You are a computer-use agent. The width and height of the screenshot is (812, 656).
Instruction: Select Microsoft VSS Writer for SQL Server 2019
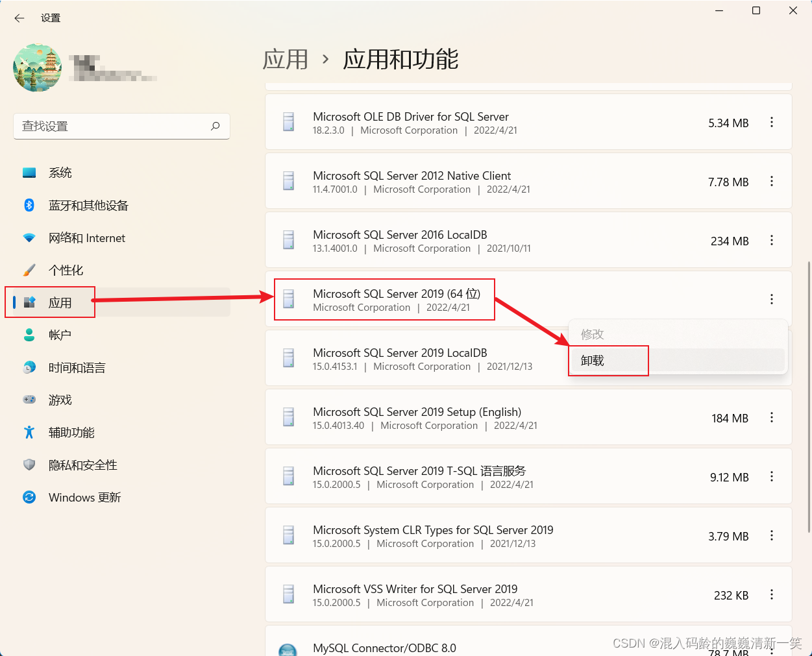click(x=528, y=594)
